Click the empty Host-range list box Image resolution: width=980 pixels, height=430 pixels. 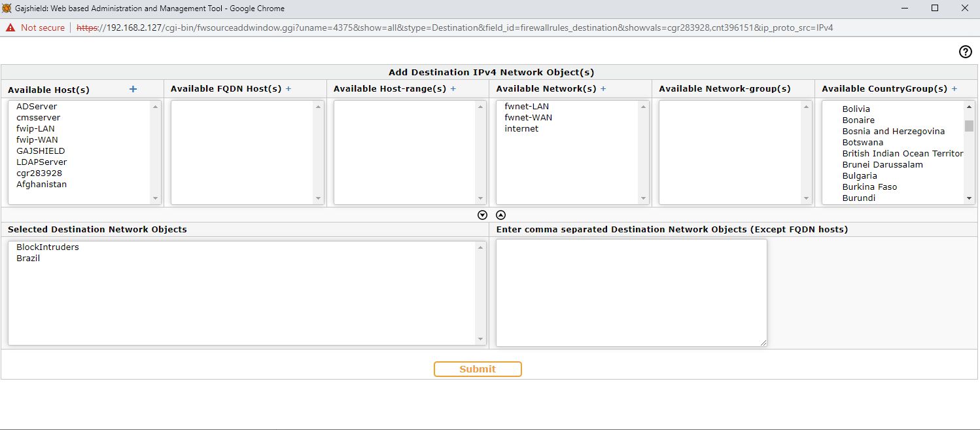click(410, 152)
